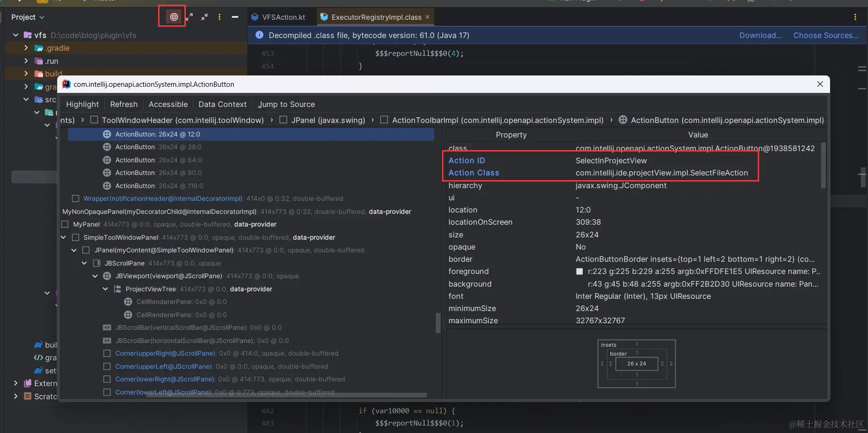868x433 pixels.
Task: Expand the .gradle folder
Action: pos(26,48)
